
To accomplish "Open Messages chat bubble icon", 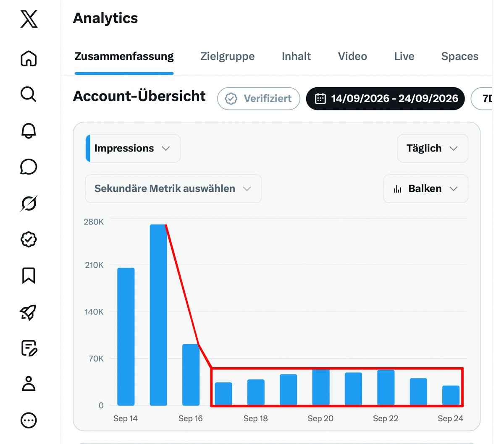I will tap(29, 167).
